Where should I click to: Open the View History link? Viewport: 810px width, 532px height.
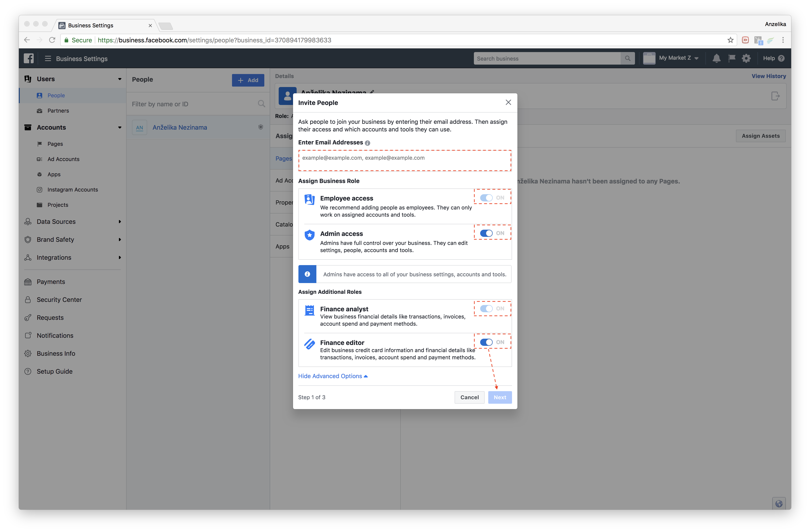[x=768, y=76]
